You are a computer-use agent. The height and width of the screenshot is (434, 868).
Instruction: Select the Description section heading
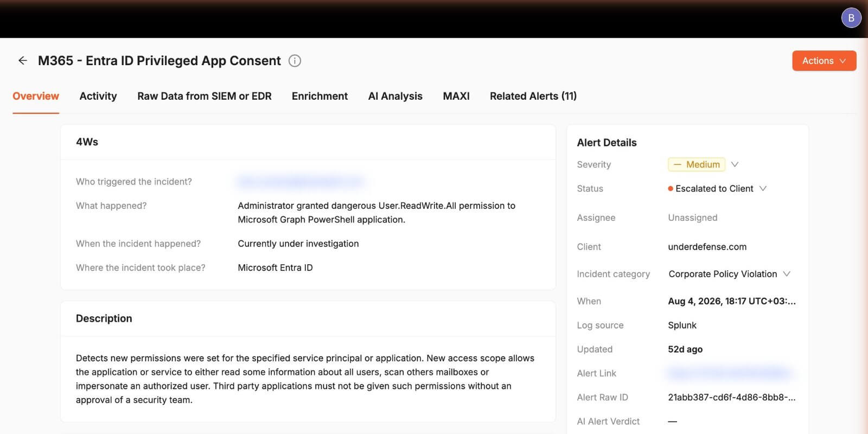pyautogui.click(x=104, y=318)
